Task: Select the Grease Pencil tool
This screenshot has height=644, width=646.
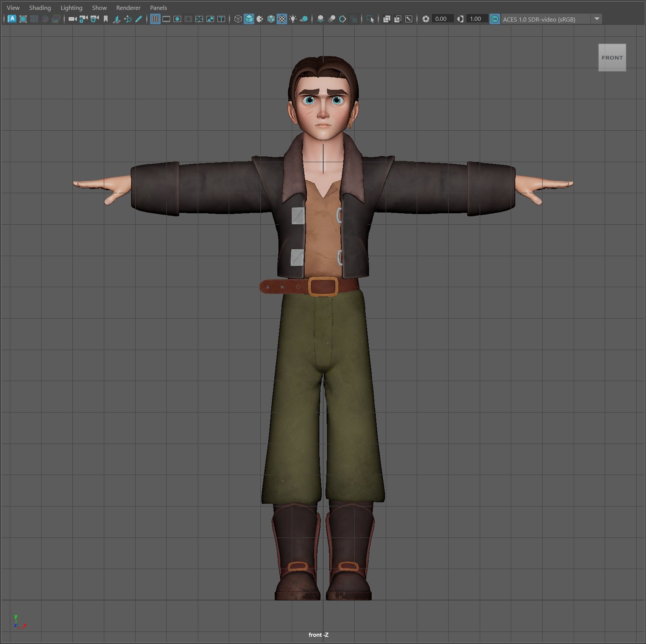Action: click(139, 19)
